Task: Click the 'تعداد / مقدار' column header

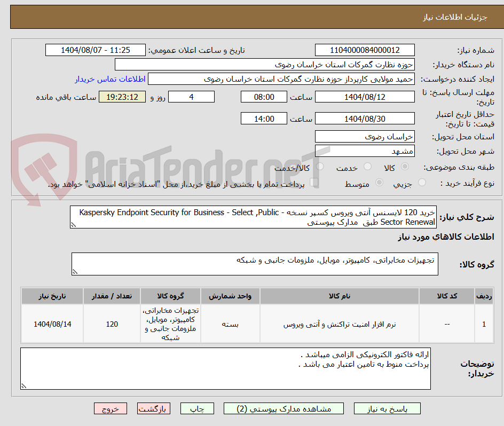Action: point(112,296)
